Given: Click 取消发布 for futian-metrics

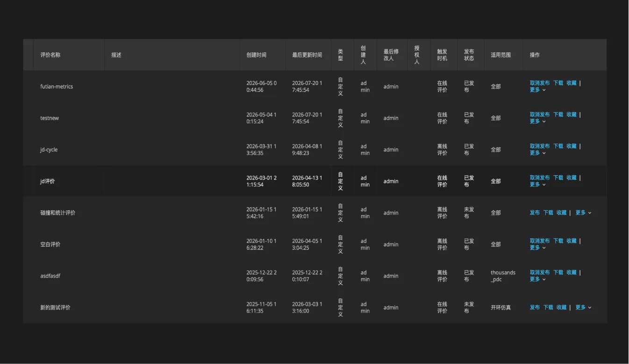Looking at the screenshot, I should [540, 83].
